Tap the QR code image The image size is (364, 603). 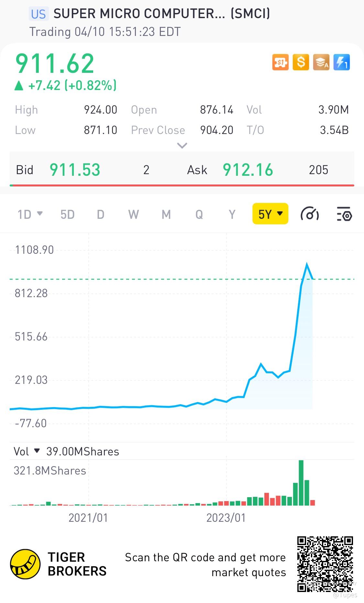325,564
